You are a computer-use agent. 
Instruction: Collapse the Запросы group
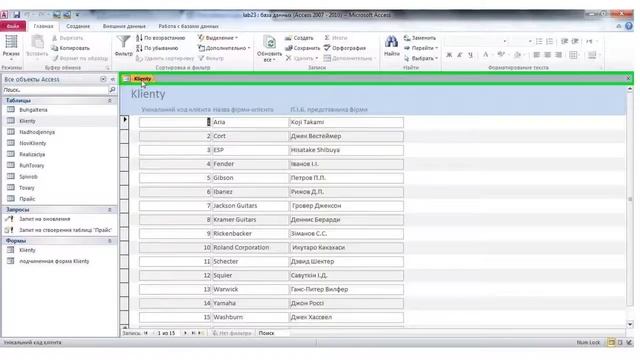coord(109,209)
